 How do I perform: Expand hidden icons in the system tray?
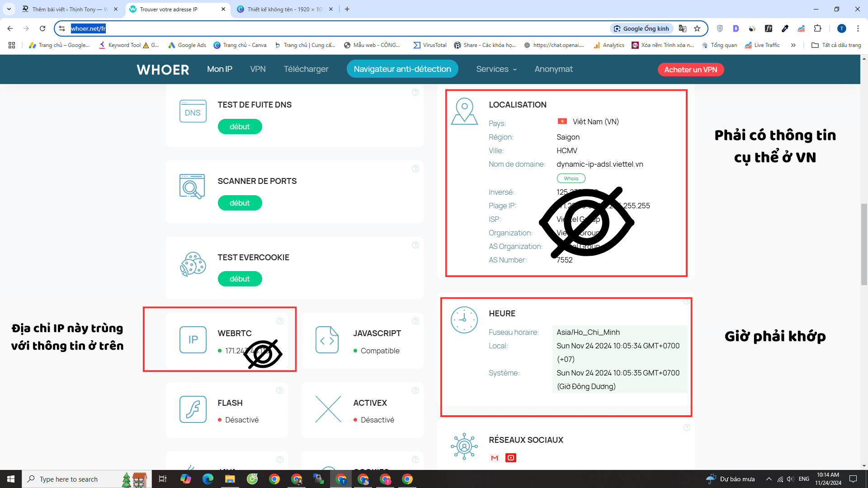click(x=769, y=479)
